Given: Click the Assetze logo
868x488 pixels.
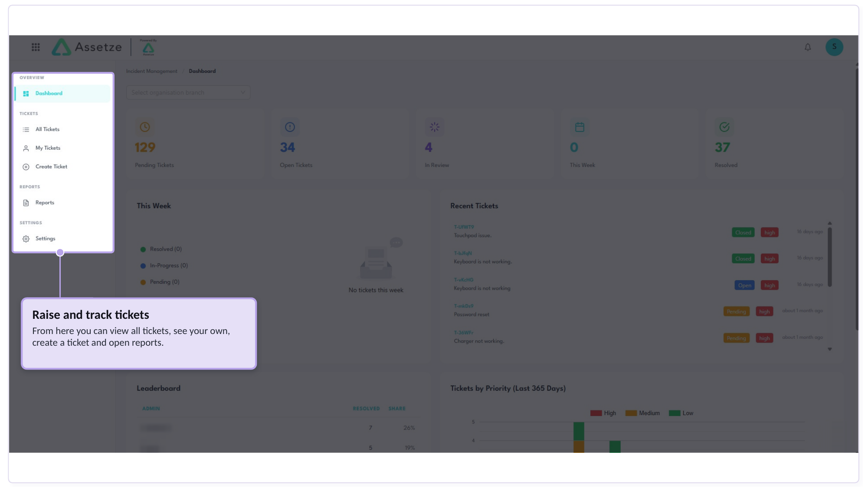Looking at the screenshot, I should pyautogui.click(x=87, y=47).
